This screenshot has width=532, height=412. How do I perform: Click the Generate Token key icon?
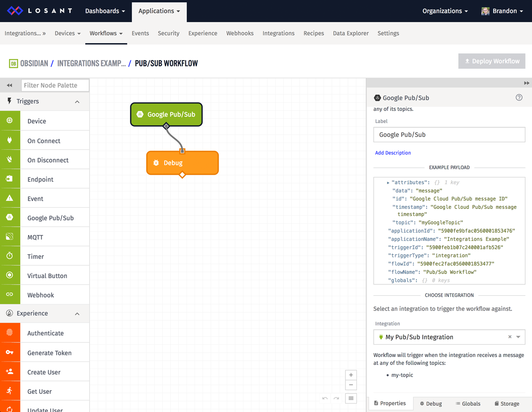click(x=10, y=352)
